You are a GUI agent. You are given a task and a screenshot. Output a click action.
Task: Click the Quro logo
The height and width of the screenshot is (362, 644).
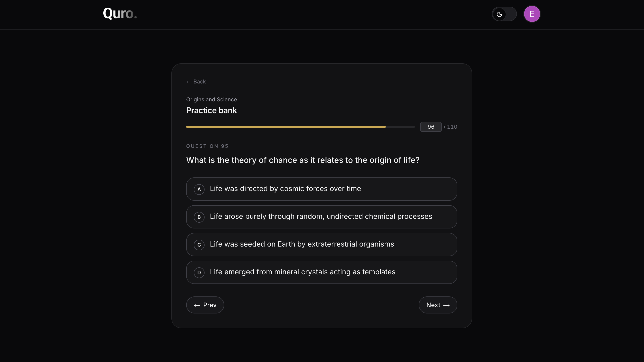pyautogui.click(x=120, y=13)
